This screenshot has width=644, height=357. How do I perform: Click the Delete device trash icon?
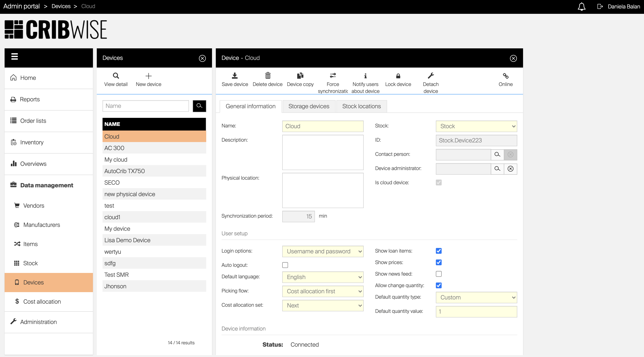267,76
